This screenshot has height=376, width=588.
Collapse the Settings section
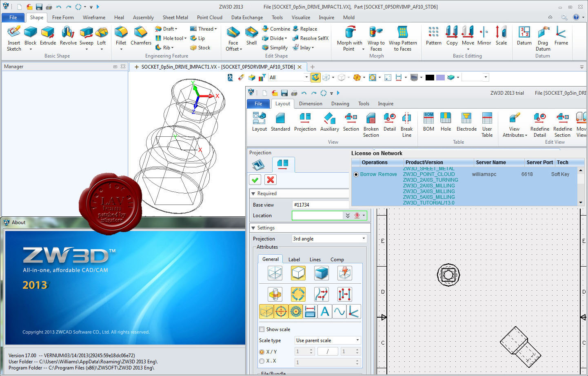[253, 228]
